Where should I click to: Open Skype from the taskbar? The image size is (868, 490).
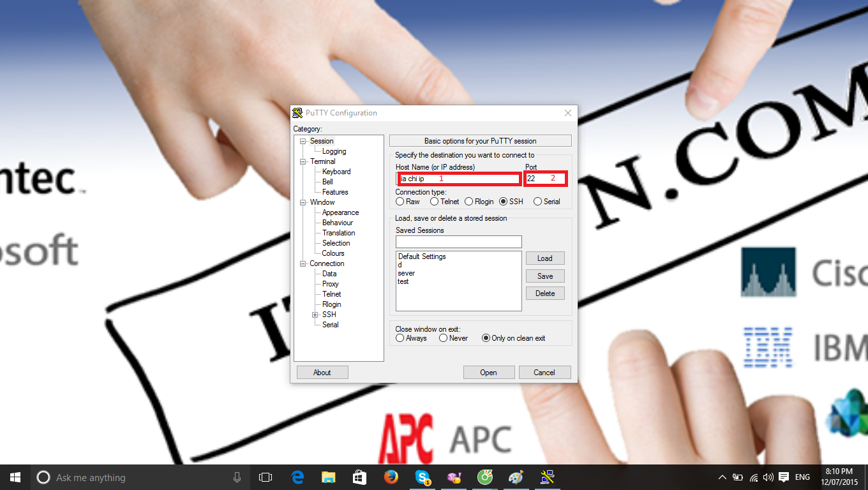pyautogui.click(x=422, y=477)
